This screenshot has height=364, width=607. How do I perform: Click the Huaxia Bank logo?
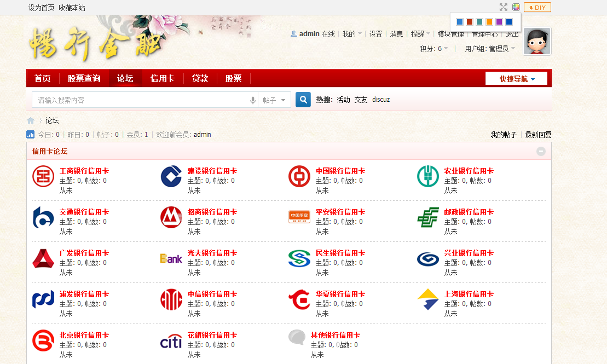tap(299, 299)
